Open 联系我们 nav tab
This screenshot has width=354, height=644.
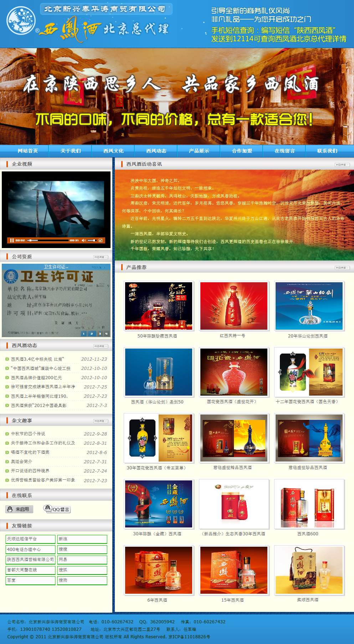click(x=327, y=151)
